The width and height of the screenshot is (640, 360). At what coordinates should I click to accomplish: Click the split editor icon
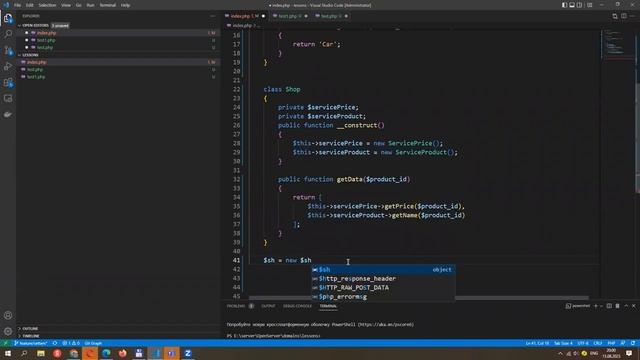pyautogui.click(x=624, y=16)
